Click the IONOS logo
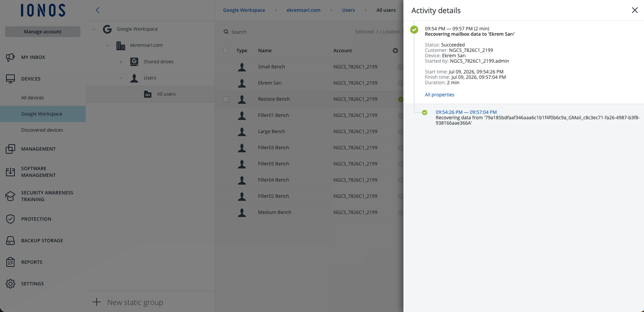This screenshot has height=312, width=644. pos(43,10)
